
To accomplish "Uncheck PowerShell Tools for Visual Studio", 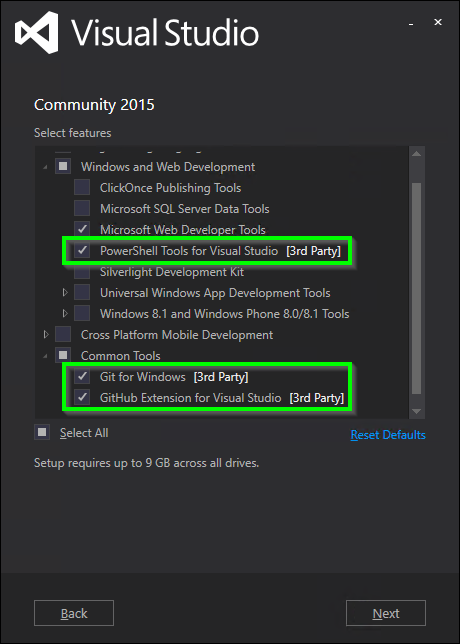I will point(82,251).
